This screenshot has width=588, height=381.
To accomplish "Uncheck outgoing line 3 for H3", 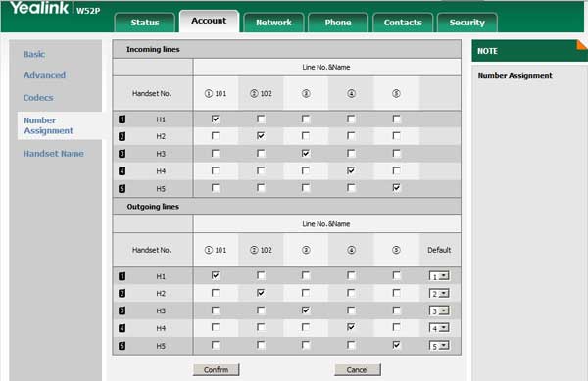I will pyautogui.click(x=306, y=310).
